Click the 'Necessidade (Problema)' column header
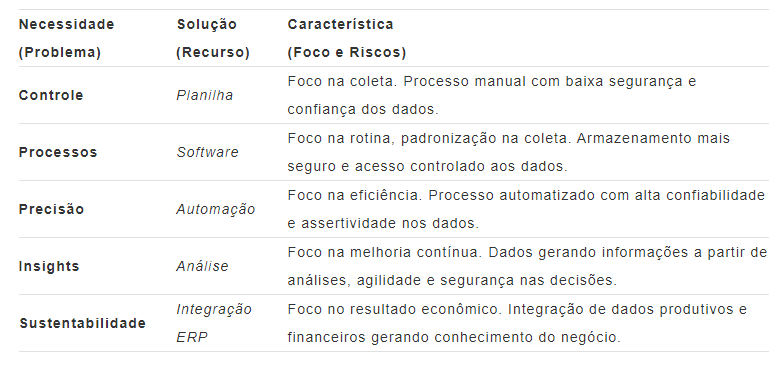The width and height of the screenshot is (782, 369). click(66, 38)
